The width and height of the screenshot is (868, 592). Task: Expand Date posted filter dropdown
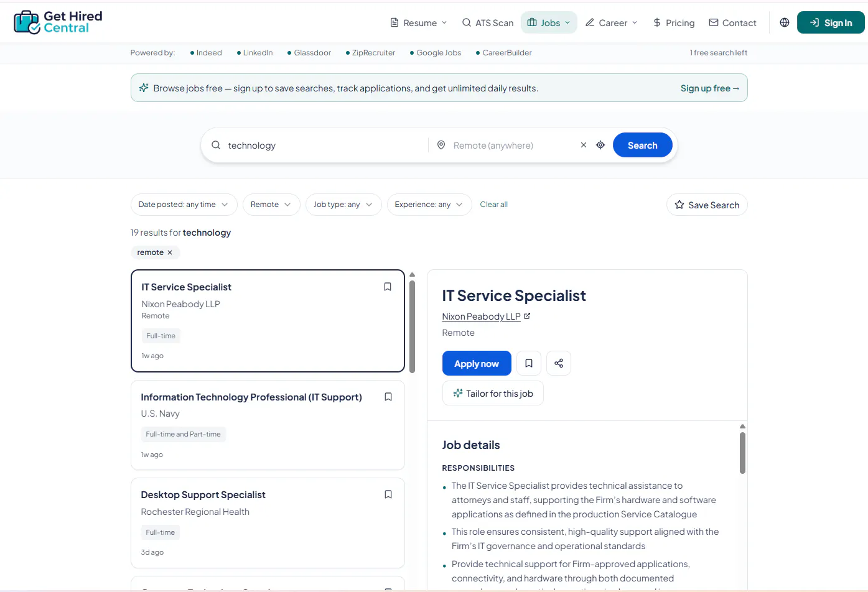coord(184,205)
